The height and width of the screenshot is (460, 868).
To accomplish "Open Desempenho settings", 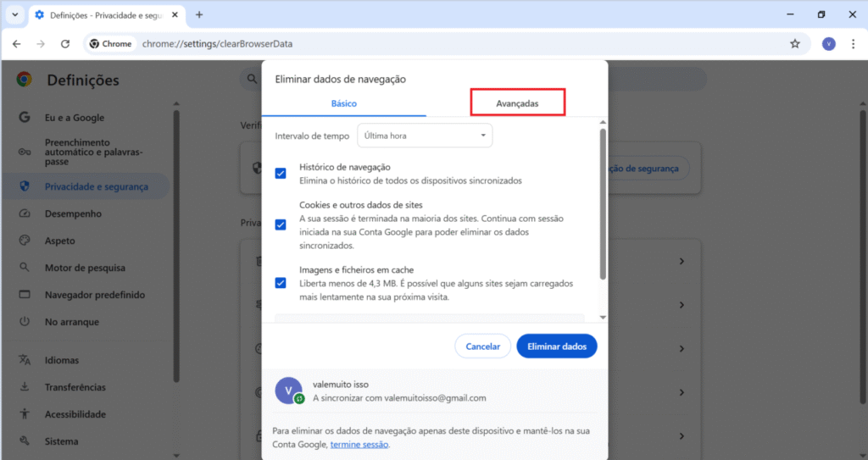I will pyautogui.click(x=73, y=213).
